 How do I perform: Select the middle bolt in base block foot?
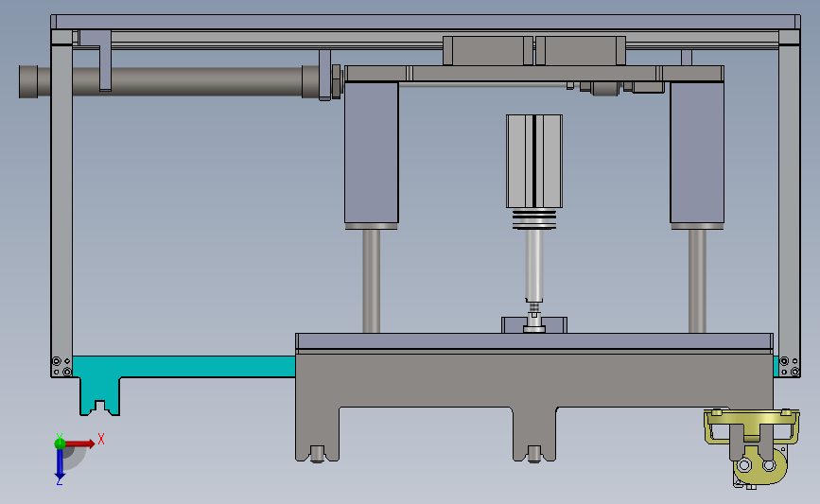pos(534,454)
